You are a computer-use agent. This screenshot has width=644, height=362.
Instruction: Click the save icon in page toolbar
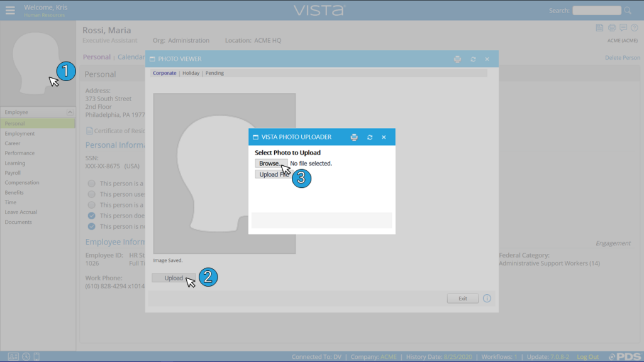click(599, 28)
